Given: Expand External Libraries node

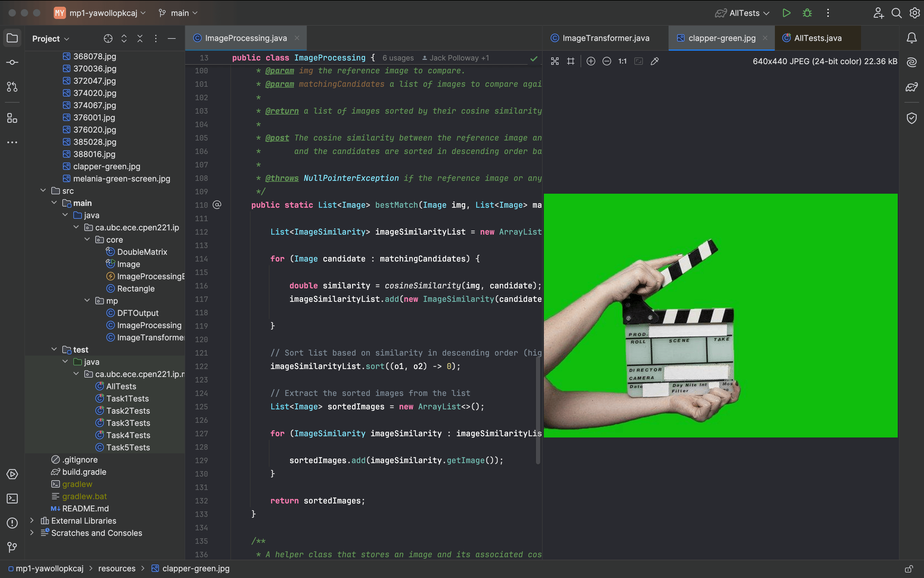Looking at the screenshot, I should click(32, 520).
